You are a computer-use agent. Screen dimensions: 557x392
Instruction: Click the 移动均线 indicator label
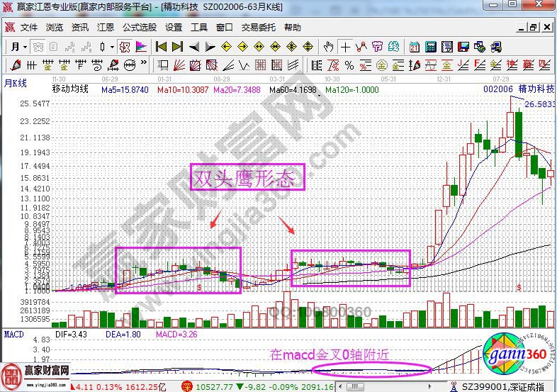70,89
